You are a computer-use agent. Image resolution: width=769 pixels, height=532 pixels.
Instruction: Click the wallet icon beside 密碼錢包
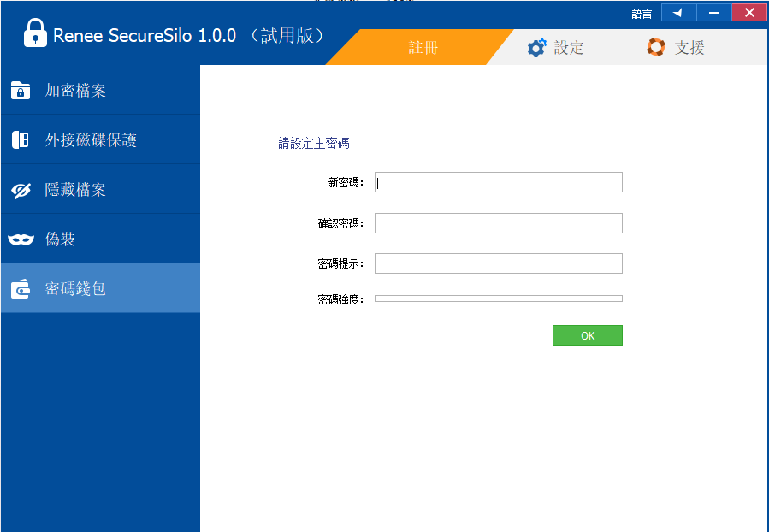pos(21,289)
